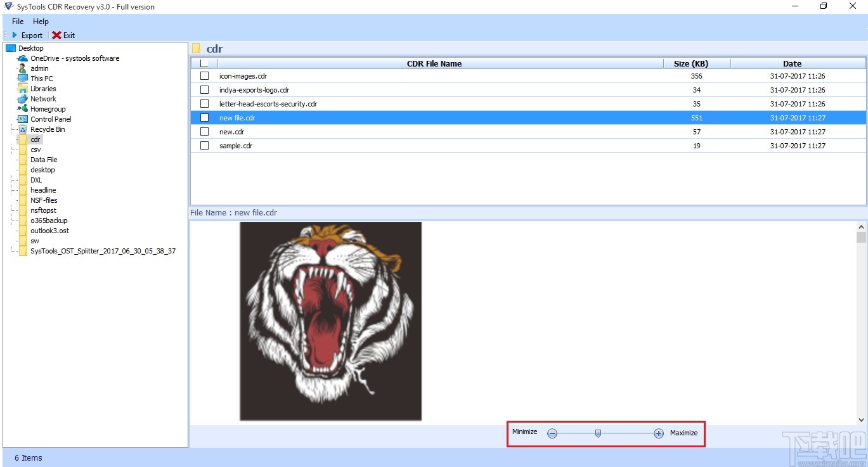Select the sw folder
The width and height of the screenshot is (868, 467).
(35, 241)
